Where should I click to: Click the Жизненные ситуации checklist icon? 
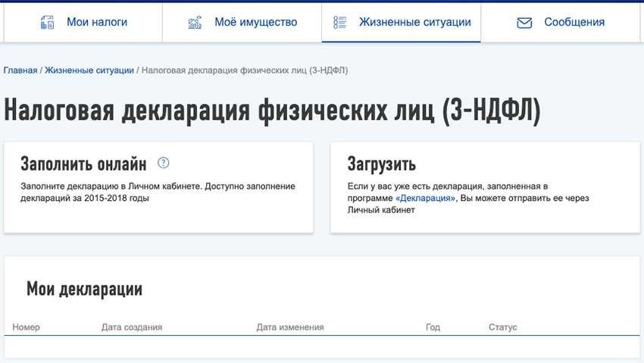341,23
